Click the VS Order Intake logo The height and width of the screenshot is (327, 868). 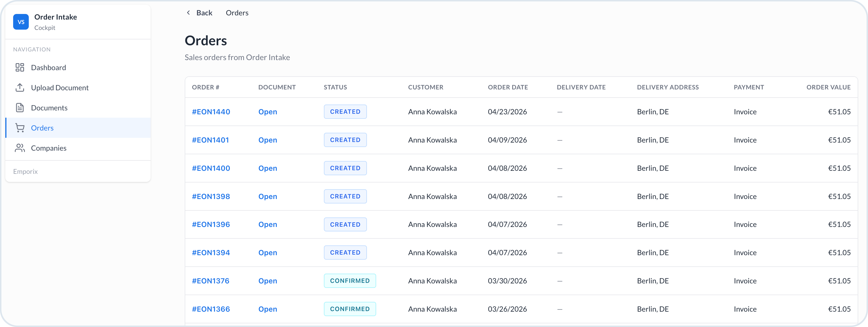(21, 22)
